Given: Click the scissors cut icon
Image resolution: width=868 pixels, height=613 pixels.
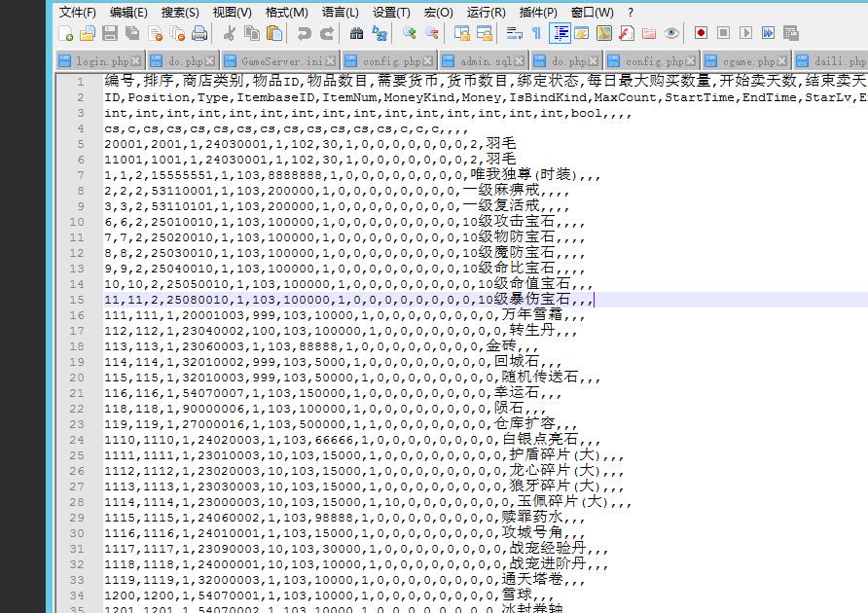Looking at the screenshot, I should [x=230, y=34].
